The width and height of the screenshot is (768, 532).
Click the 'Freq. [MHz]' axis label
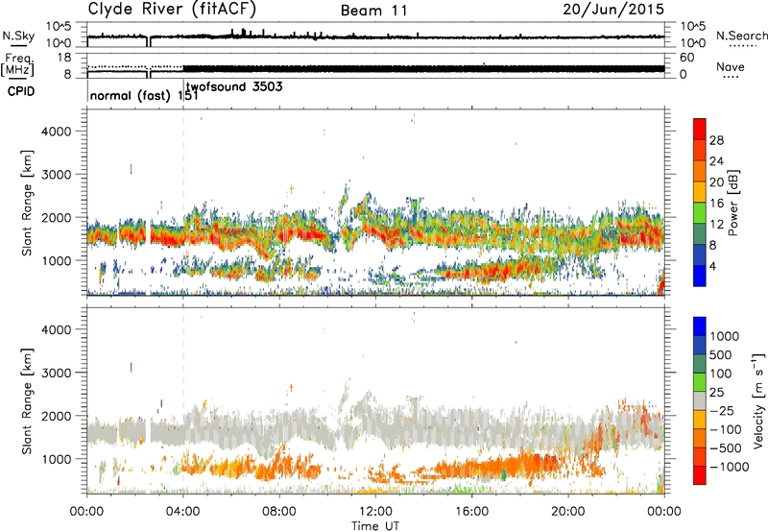(x=17, y=64)
